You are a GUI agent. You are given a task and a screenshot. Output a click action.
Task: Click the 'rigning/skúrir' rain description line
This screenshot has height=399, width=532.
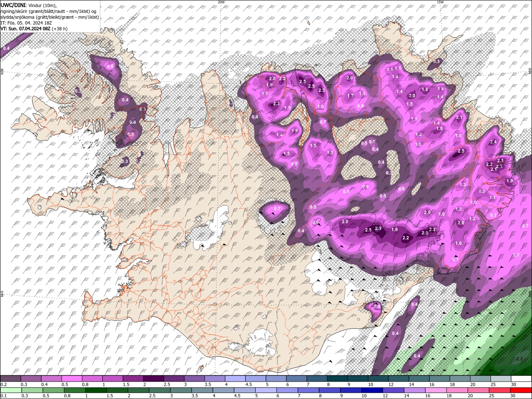49,11
